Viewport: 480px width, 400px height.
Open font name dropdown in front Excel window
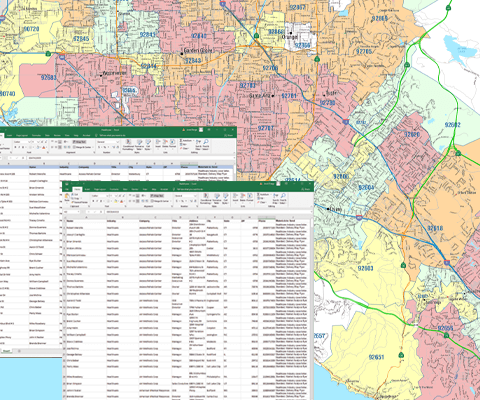[108, 196]
